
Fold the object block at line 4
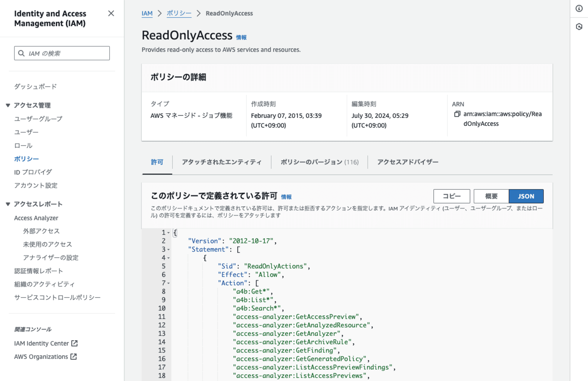[x=168, y=258]
